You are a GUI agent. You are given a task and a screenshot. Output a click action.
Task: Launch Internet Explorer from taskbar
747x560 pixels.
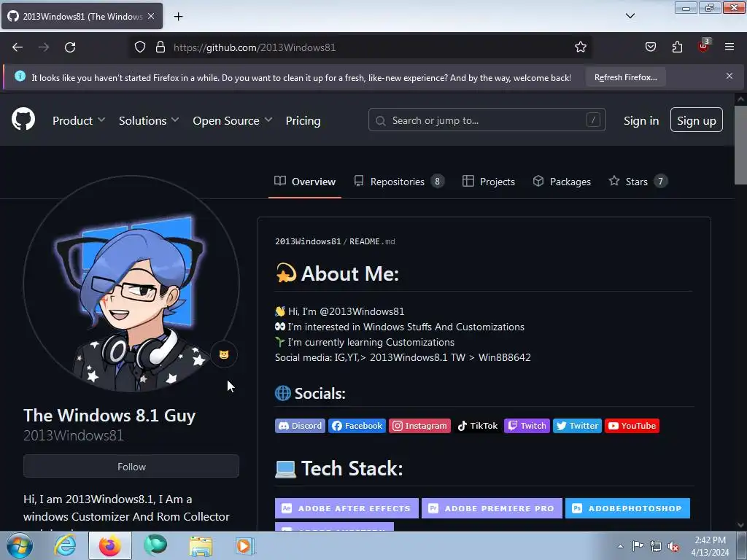(65, 545)
